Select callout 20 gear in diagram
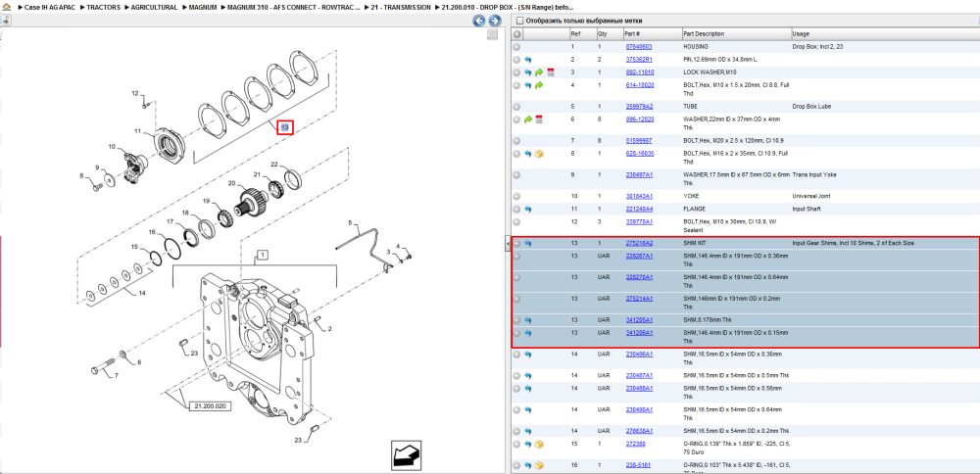 (230, 183)
